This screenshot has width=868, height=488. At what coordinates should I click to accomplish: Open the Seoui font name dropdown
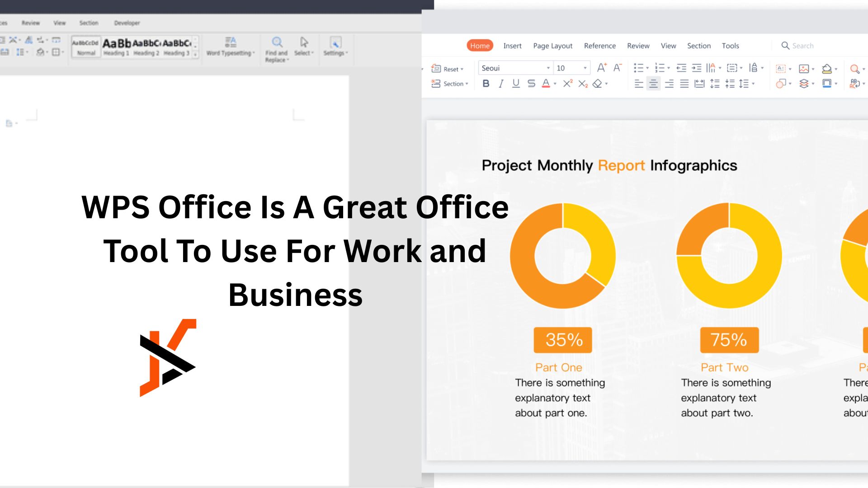coord(548,68)
